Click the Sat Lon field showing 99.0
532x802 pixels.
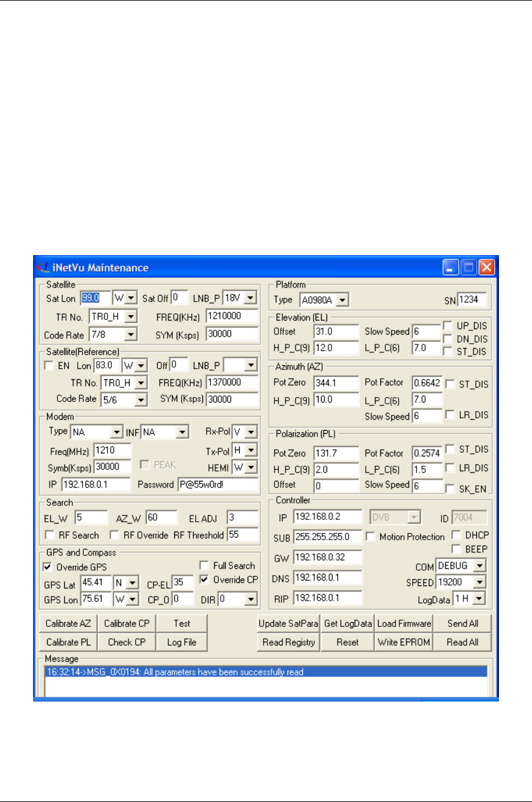pos(95,298)
